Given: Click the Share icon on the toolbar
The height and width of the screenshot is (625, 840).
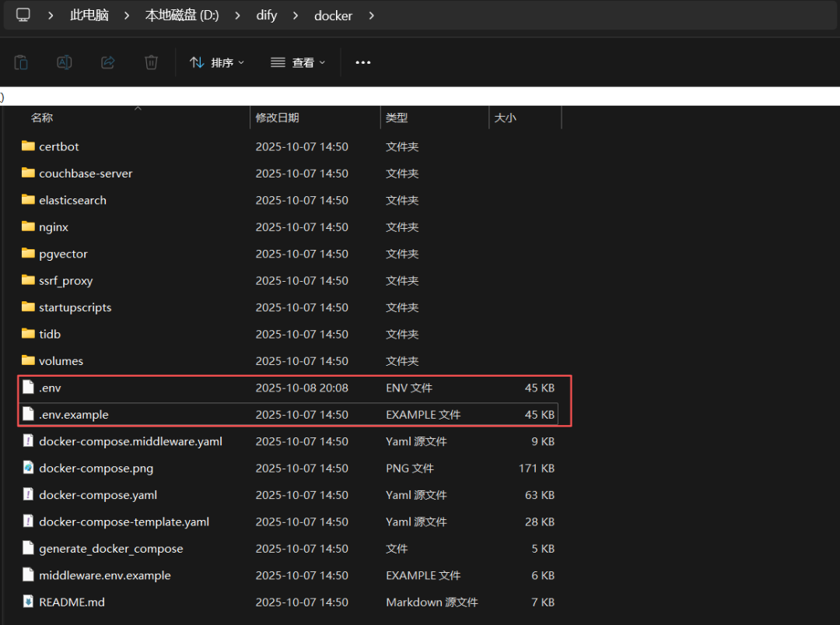Looking at the screenshot, I should [x=108, y=62].
